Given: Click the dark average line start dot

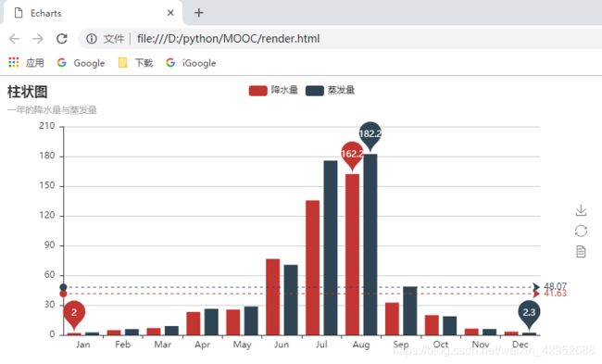Looking at the screenshot, I should (x=63, y=287).
